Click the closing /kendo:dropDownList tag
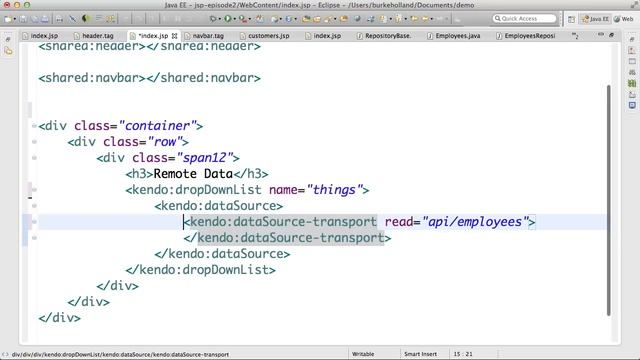 [200, 270]
